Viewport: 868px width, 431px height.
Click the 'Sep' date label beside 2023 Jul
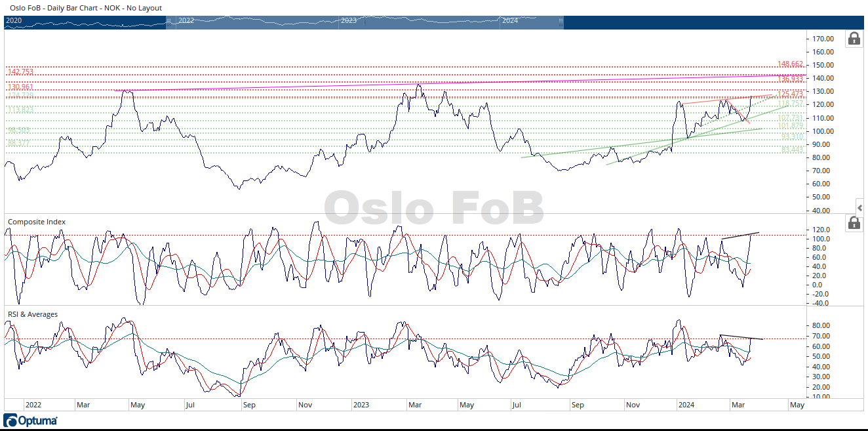tap(577, 405)
